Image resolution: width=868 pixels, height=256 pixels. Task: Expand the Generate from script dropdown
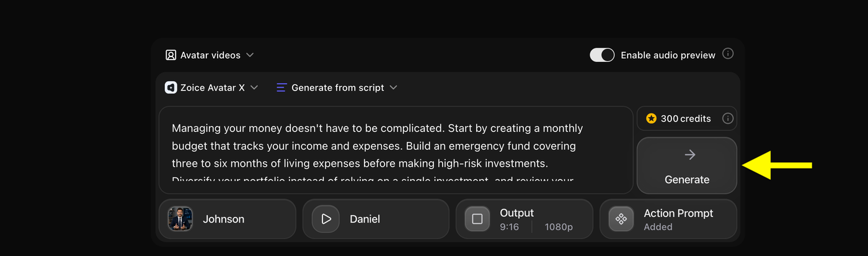tap(337, 87)
